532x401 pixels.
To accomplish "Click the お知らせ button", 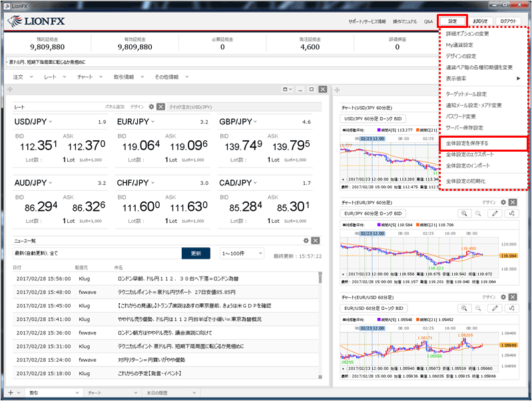I will (480, 21).
